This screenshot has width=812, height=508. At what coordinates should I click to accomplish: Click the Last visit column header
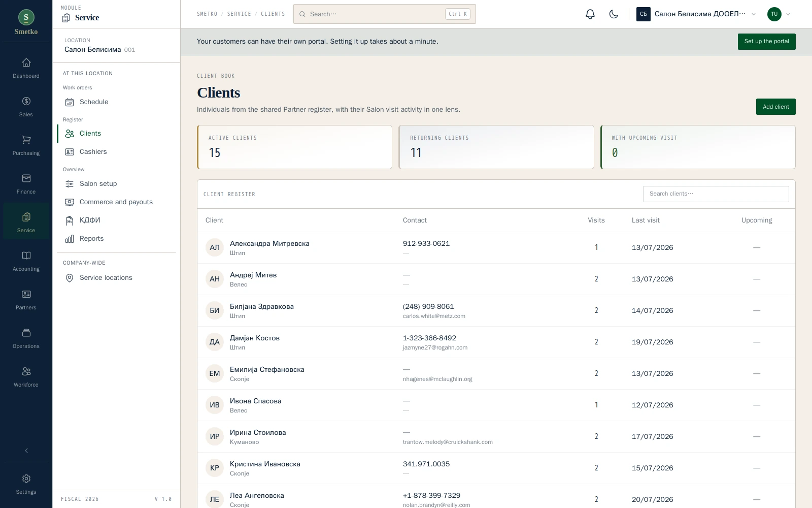646,220
